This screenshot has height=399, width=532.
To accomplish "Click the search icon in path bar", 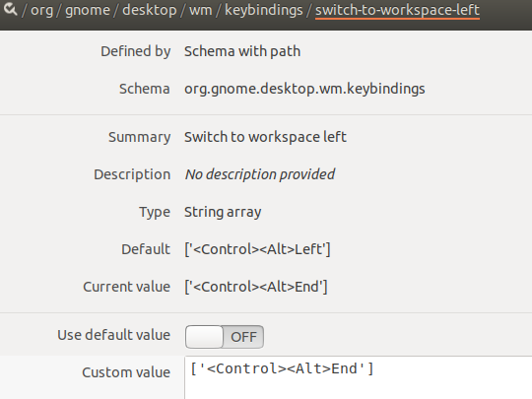I will point(10,9).
